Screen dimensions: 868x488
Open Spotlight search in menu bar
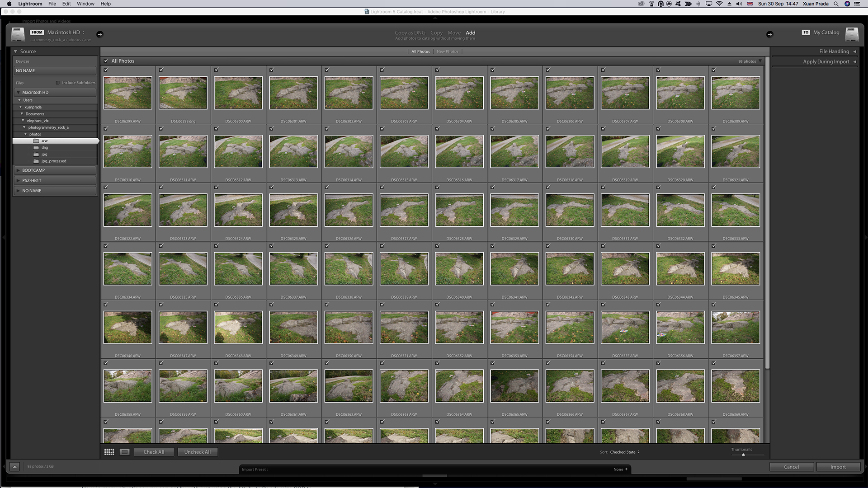click(836, 4)
